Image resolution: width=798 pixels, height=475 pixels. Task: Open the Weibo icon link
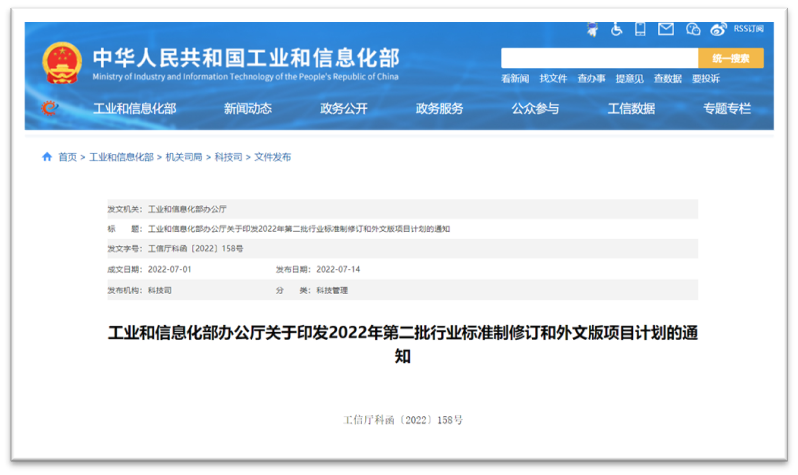tap(718, 29)
